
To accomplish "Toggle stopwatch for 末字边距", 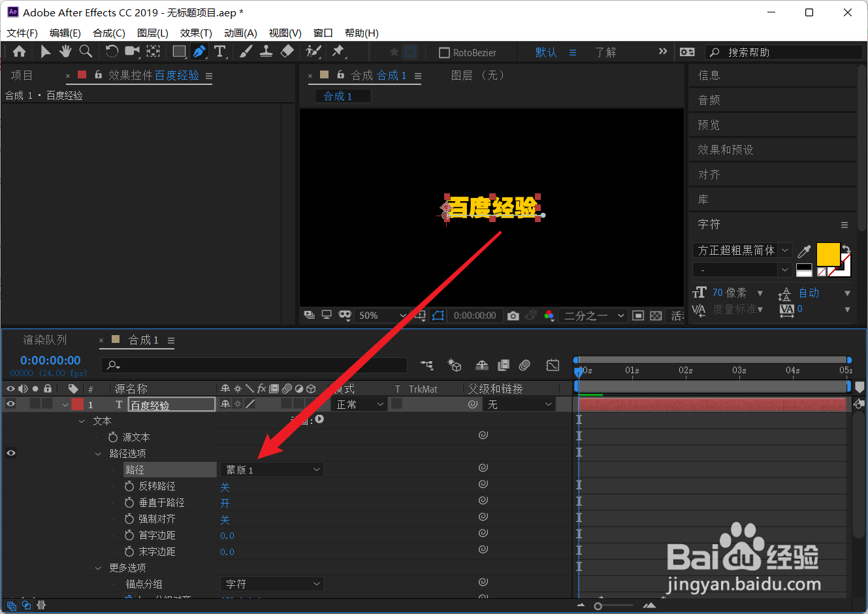I will [x=129, y=551].
